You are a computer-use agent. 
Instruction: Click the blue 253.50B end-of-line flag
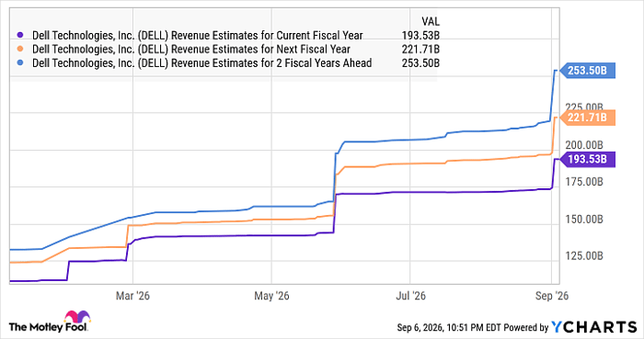click(588, 71)
